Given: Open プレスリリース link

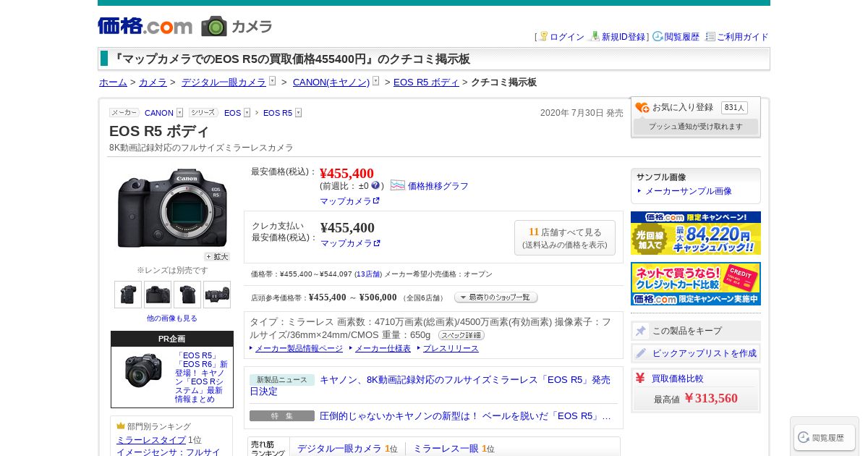Looking at the screenshot, I should (x=451, y=349).
